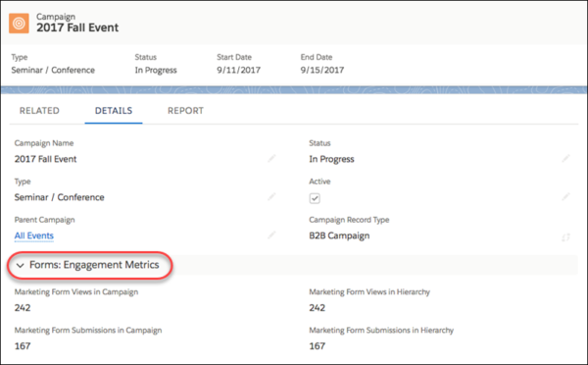Click the 2017 Fall Event header title

coord(77,27)
